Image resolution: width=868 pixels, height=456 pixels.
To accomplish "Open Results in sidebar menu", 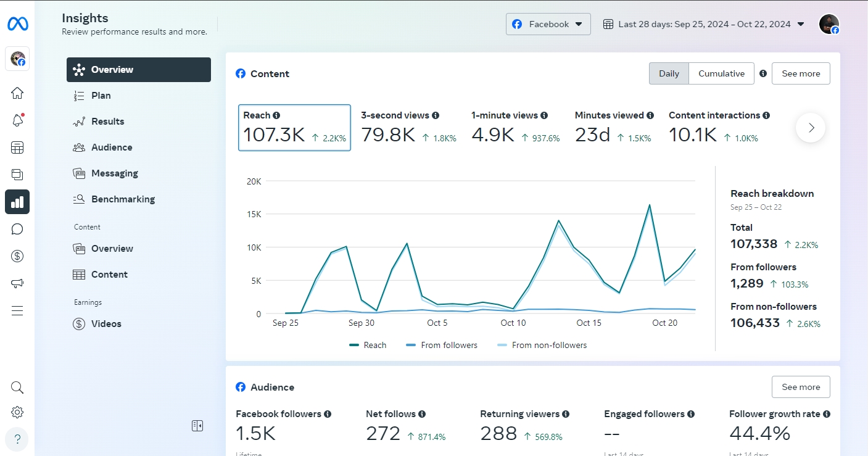I will click(x=139, y=122).
